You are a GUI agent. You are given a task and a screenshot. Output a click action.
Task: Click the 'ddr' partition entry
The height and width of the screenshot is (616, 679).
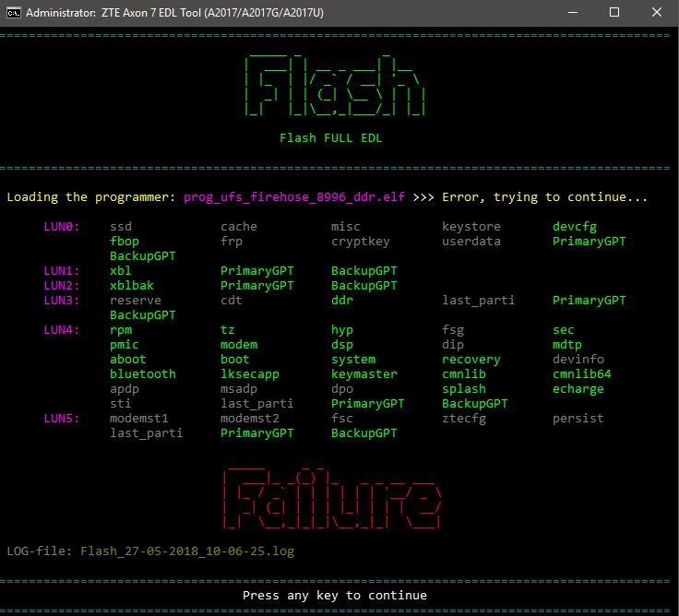342,301
